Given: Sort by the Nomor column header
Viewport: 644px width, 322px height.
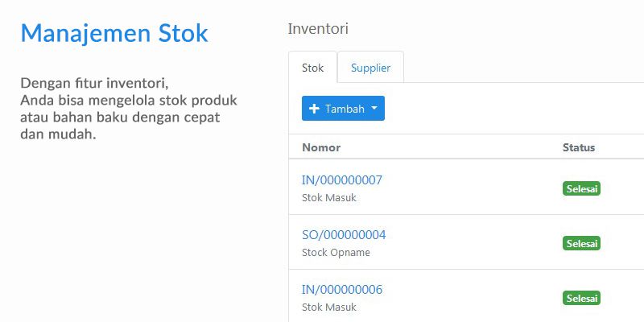Looking at the screenshot, I should coord(321,147).
